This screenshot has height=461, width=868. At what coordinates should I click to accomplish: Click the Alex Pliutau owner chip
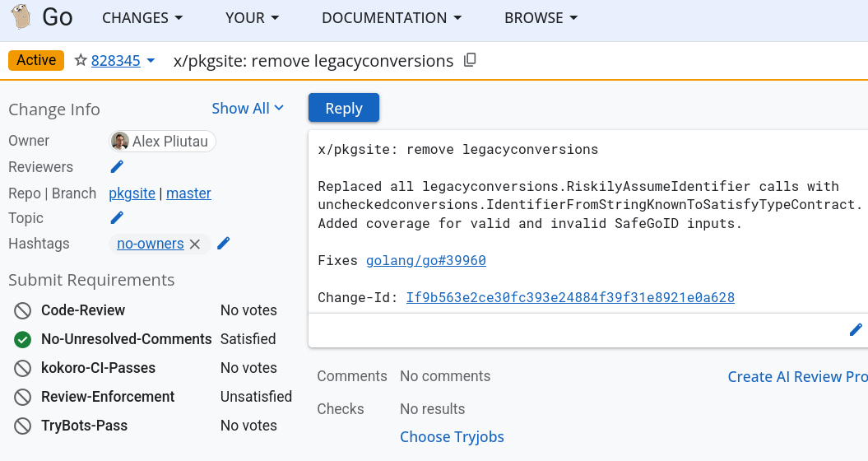[162, 142]
